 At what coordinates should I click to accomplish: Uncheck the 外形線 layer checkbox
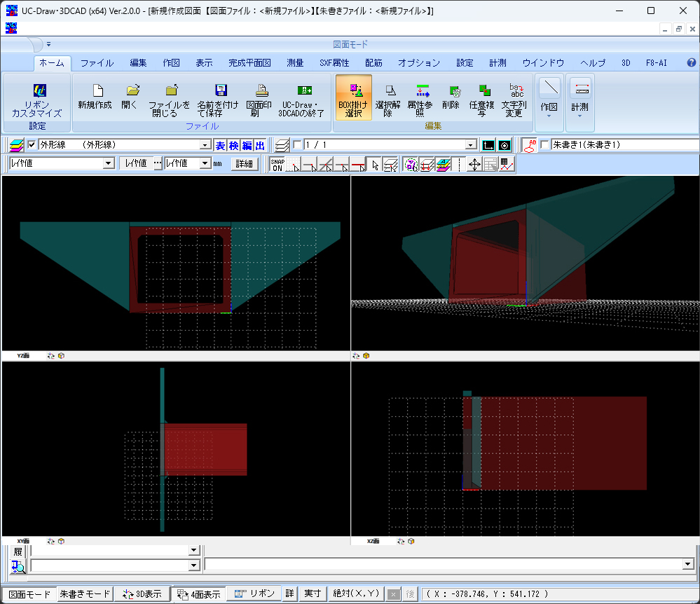32,144
